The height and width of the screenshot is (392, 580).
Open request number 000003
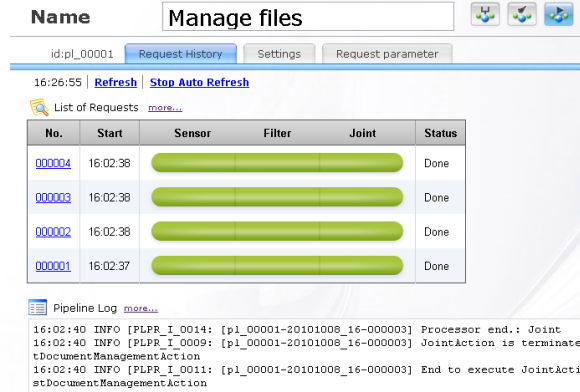click(x=53, y=197)
